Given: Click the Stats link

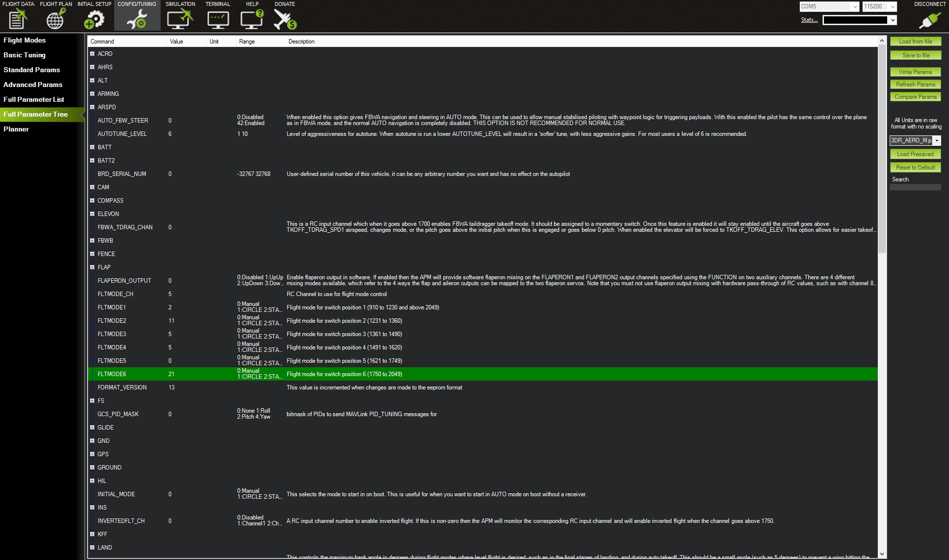Looking at the screenshot, I should [x=809, y=20].
